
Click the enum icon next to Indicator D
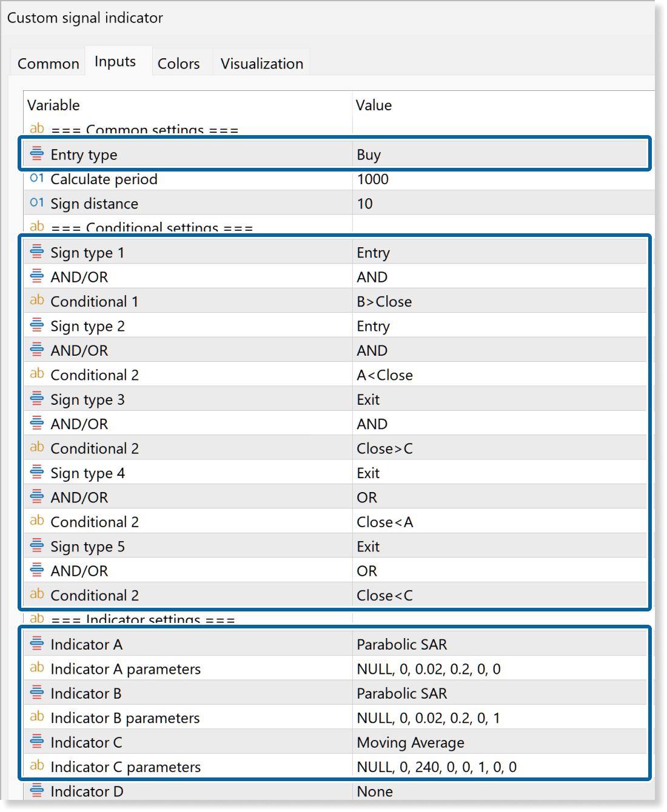tap(36, 791)
